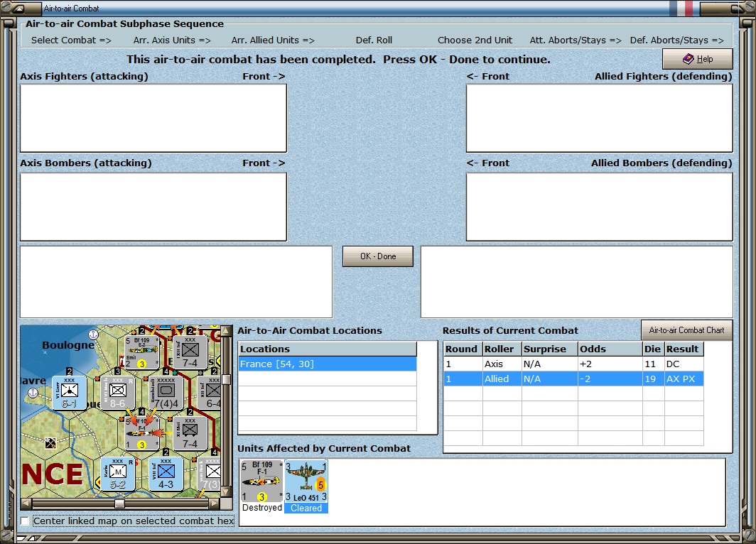The width and height of the screenshot is (756, 544).
Task: Click the Choose 2nd Unit subphase step
Action: 475,40
